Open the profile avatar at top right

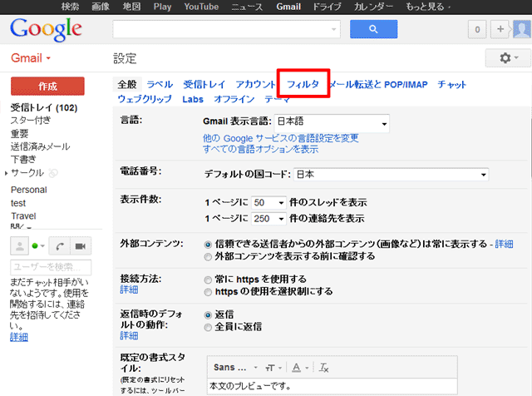click(519, 30)
